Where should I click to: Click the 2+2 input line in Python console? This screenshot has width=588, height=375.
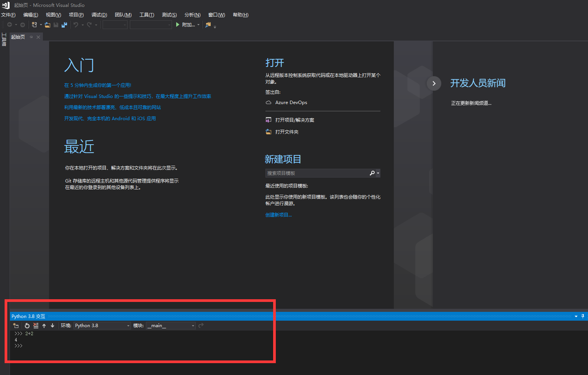click(x=24, y=334)
